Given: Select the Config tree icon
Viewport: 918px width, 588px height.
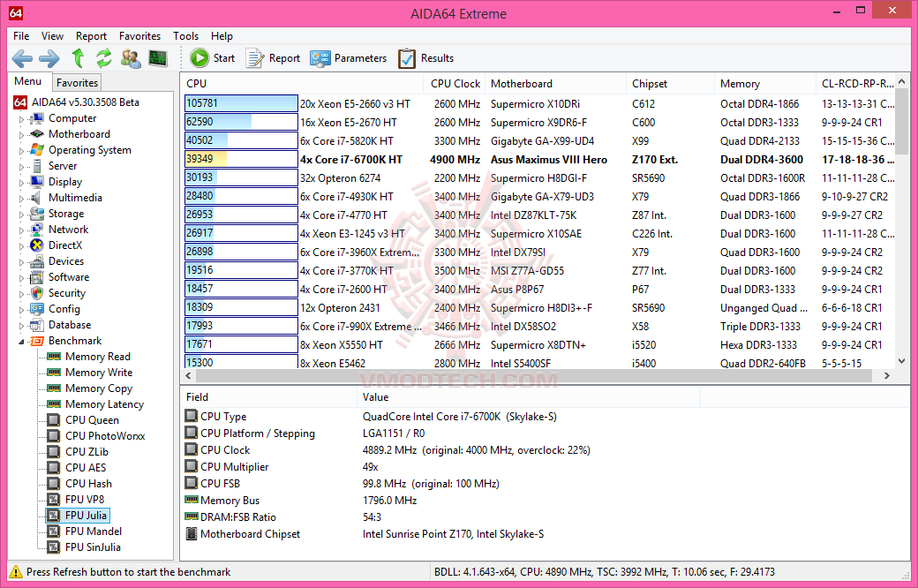Looking at the screenshot, I should point(37,309).
